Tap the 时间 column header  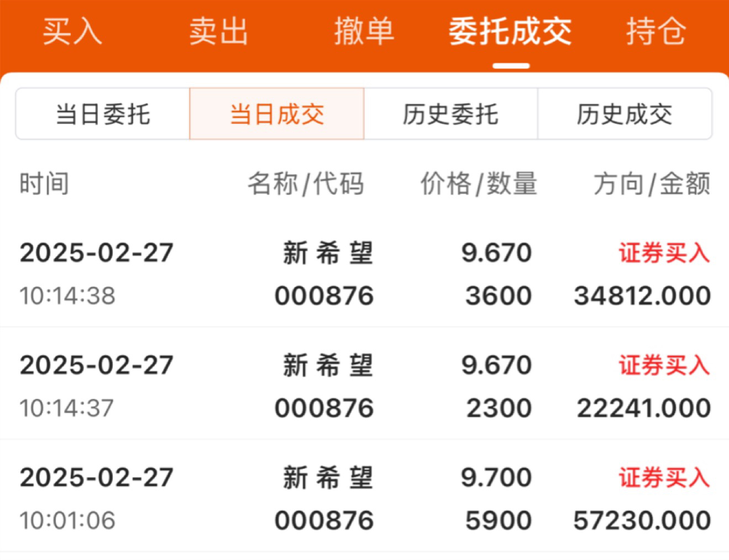44,184
